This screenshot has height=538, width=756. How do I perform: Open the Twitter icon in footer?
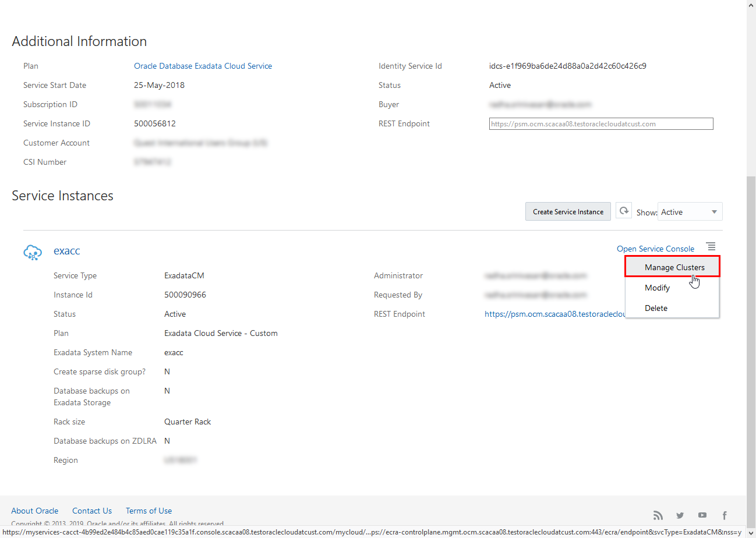tap(680, 515)
